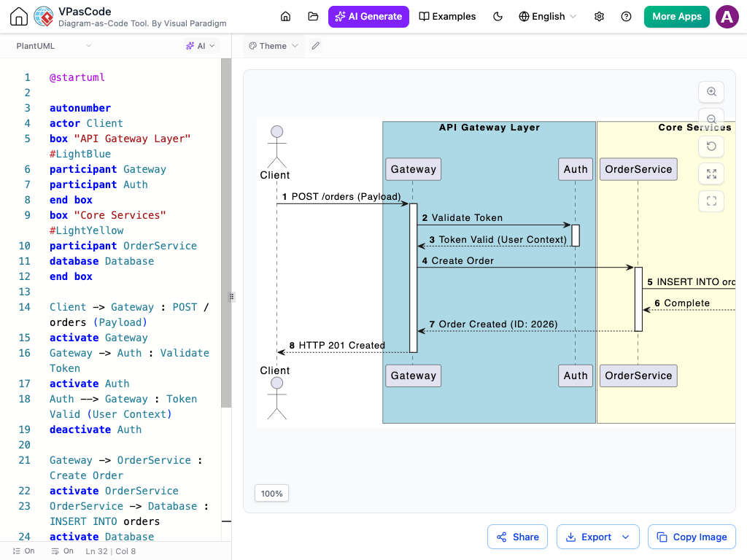
Task: Click 'participant Auth' on line 7
Action: pos(98,184)
